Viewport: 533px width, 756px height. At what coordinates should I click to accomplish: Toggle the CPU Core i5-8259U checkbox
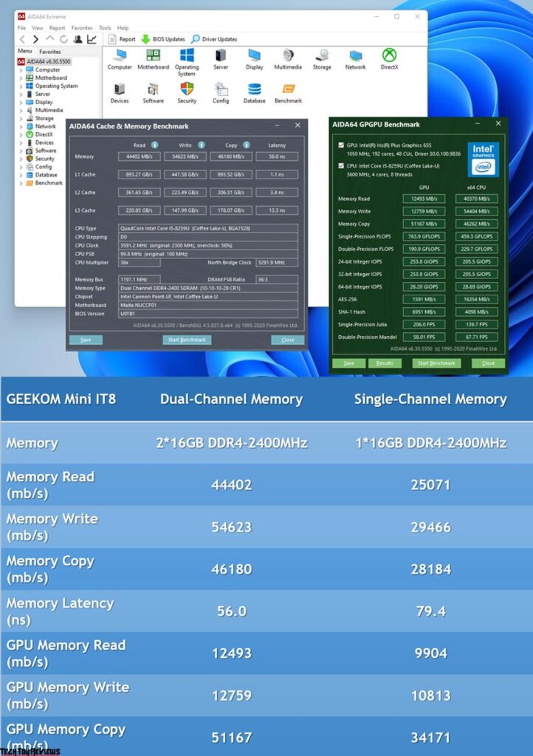tap(341, 165)
